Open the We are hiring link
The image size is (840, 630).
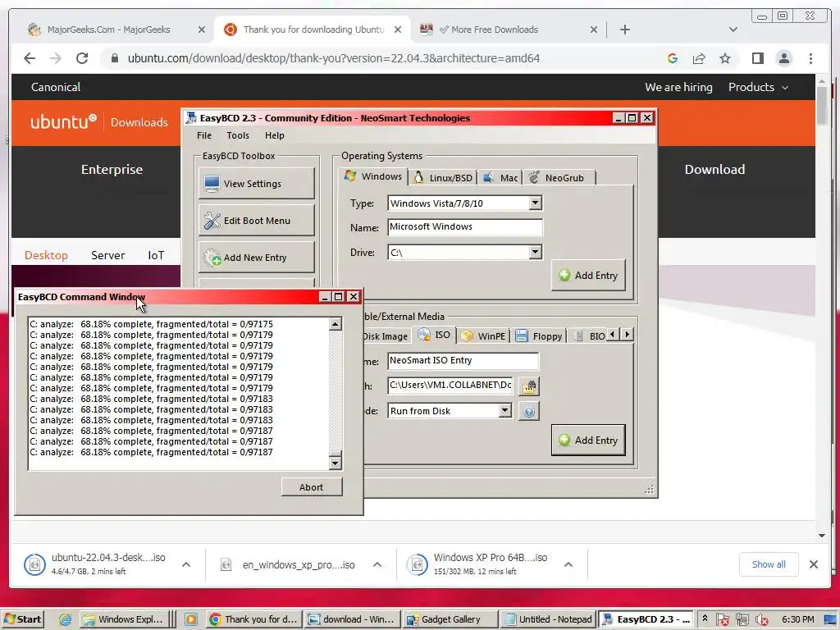[x=678, y=87]
